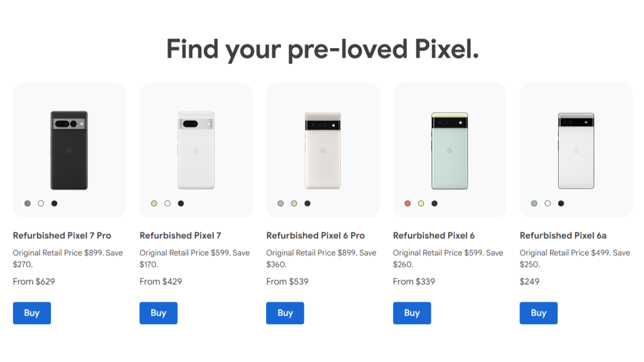This screenshot has height=362, width=644.
Task: Click Buy for the Refurbished Pixel 7
Action: coord(158,313)
